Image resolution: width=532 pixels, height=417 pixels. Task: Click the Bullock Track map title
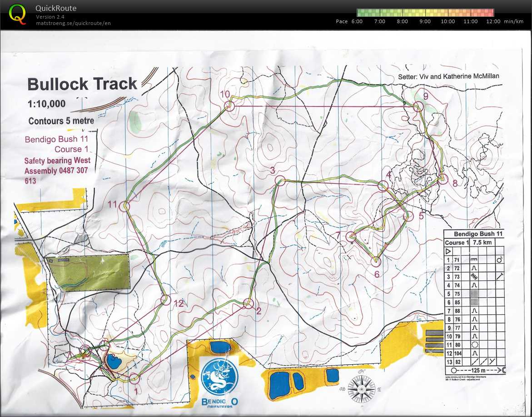82,84
